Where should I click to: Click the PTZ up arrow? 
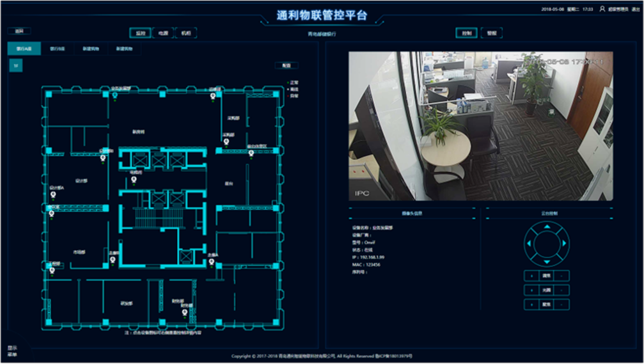pyautogui.click(x=546, y=226)
